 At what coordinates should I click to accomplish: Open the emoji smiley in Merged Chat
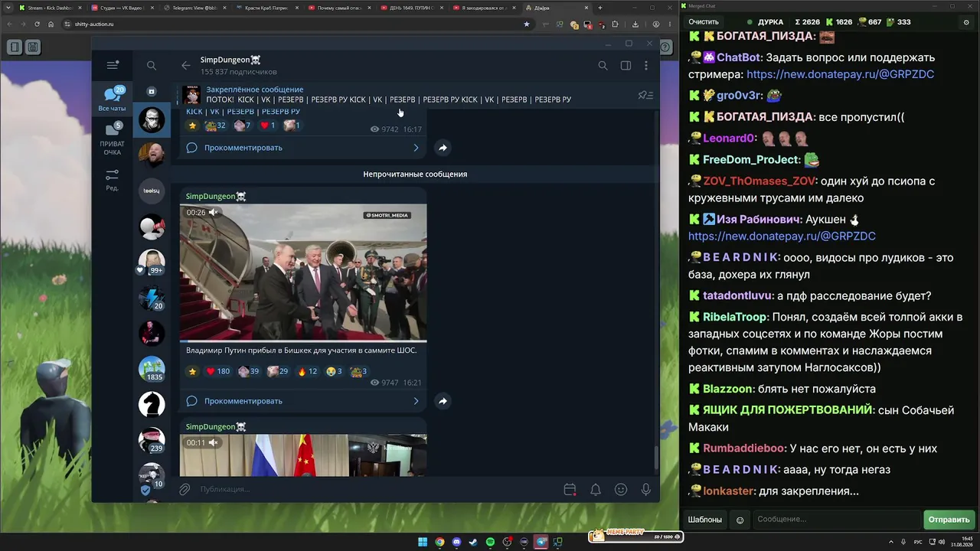pos(740,520)
